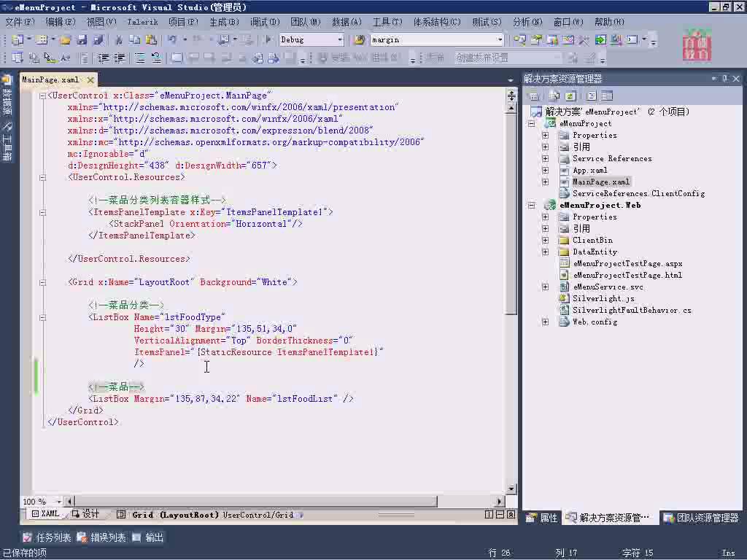Click the Open File folder icon
The width and height of the screenshot is (747, 560).
(65, 40)
